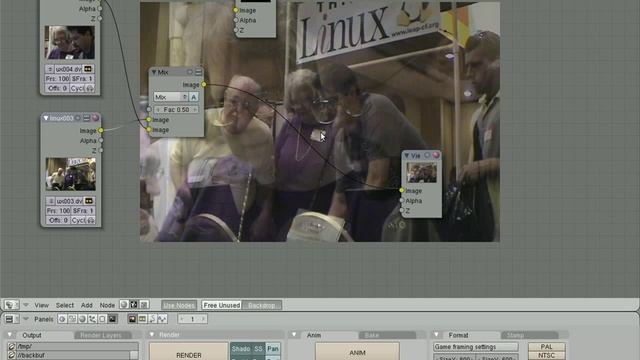
Task: Toggle the Use Nodes button
Action: (x=179, y=305)
